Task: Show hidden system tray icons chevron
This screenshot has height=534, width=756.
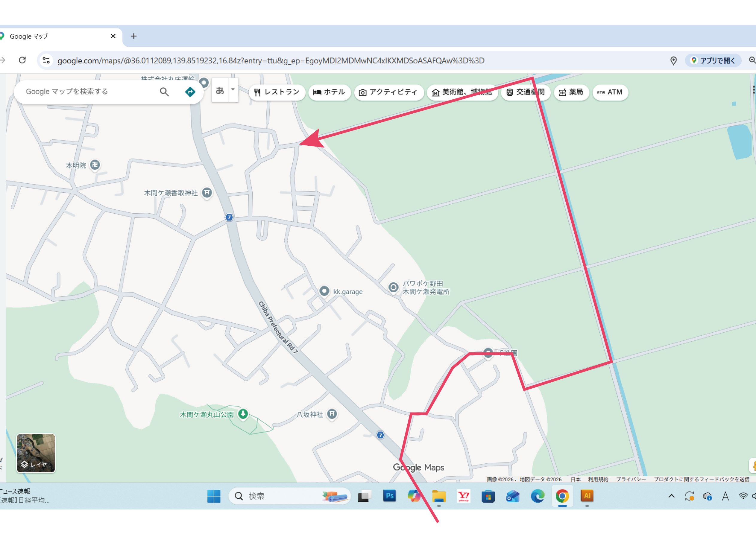Action: 671,496
